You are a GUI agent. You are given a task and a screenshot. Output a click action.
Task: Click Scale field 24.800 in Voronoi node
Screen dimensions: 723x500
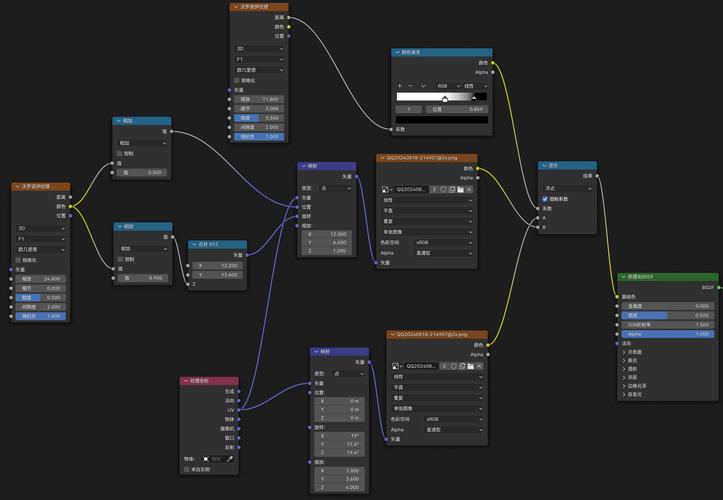click(x=41, y=279)
